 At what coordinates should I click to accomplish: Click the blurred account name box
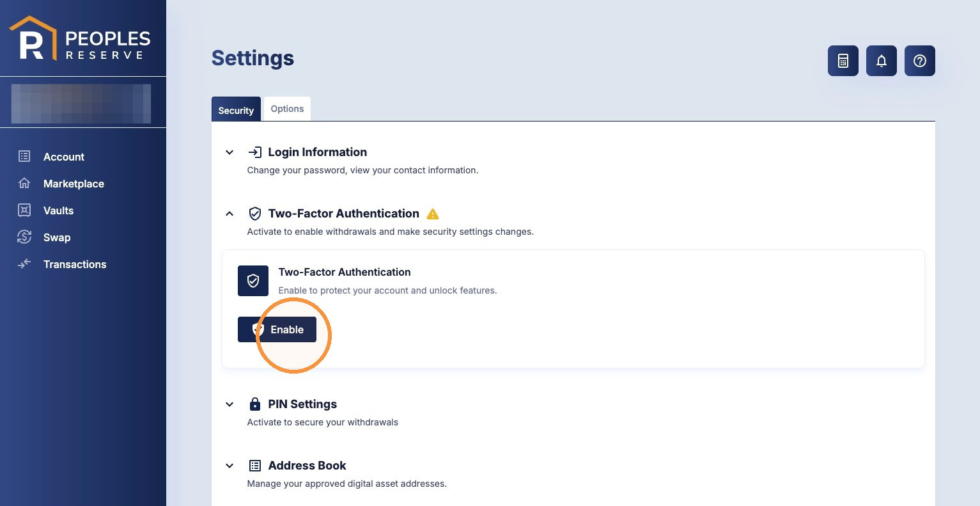(x=81, y=103)
